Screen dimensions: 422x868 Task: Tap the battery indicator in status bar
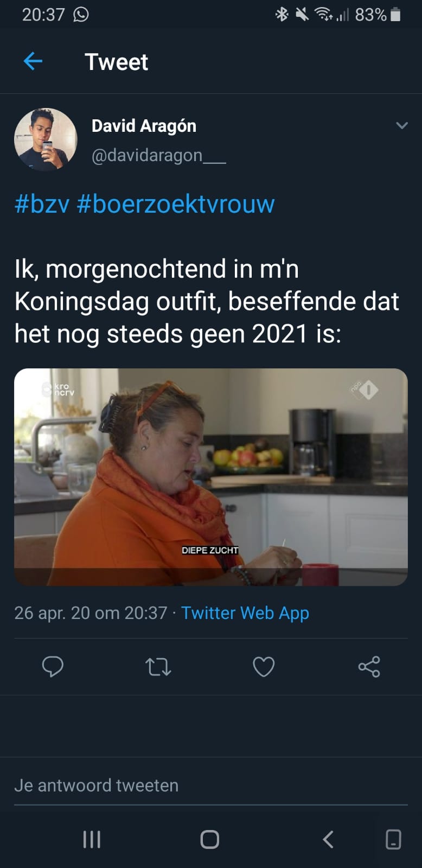pos(395,15)
